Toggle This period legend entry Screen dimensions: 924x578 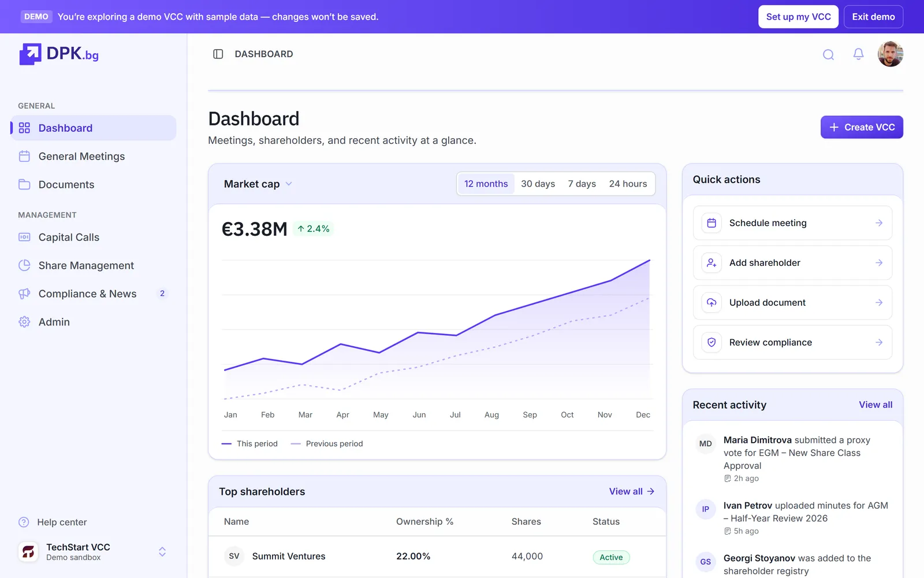click(249, 443)
